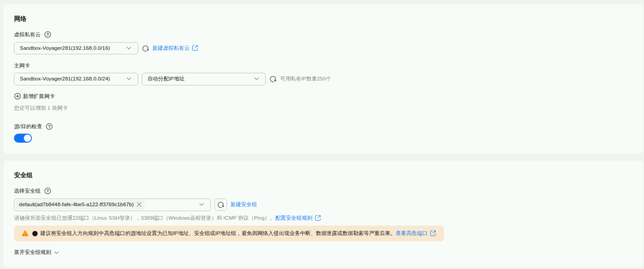Click external link icon beside 新建虚拟私有云

(x=195, y=48)
